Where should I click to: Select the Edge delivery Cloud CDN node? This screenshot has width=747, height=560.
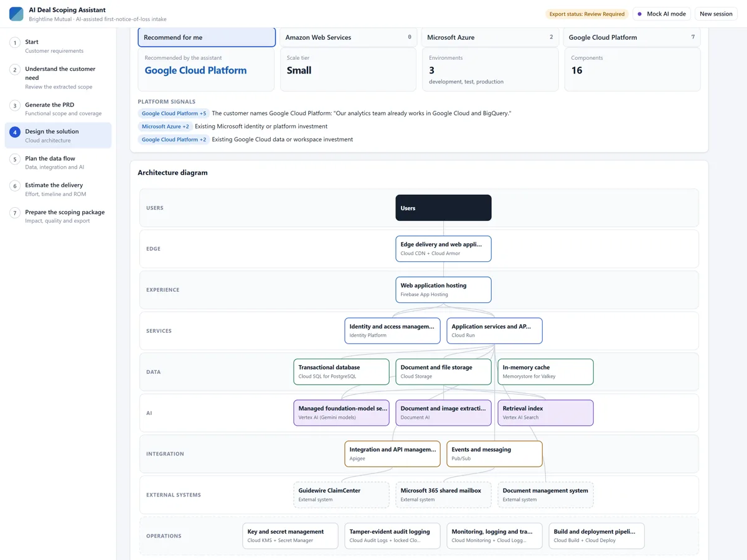click(443, 249)
